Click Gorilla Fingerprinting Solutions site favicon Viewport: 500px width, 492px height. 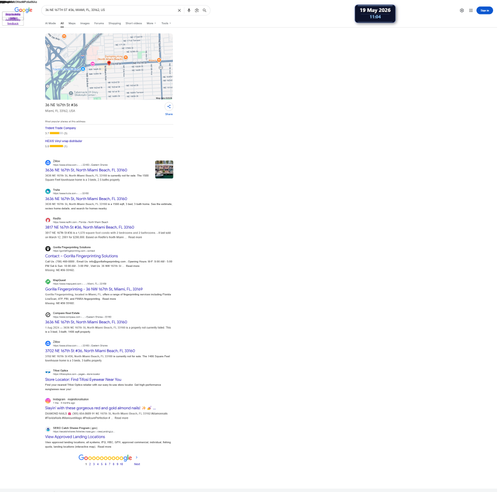(x=48, y=249)
